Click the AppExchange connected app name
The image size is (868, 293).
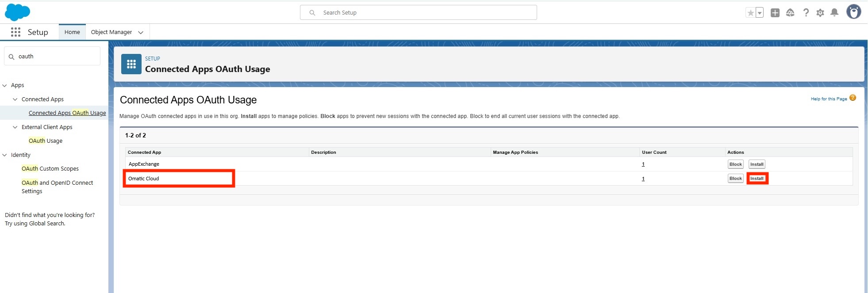tap(144, 164)
